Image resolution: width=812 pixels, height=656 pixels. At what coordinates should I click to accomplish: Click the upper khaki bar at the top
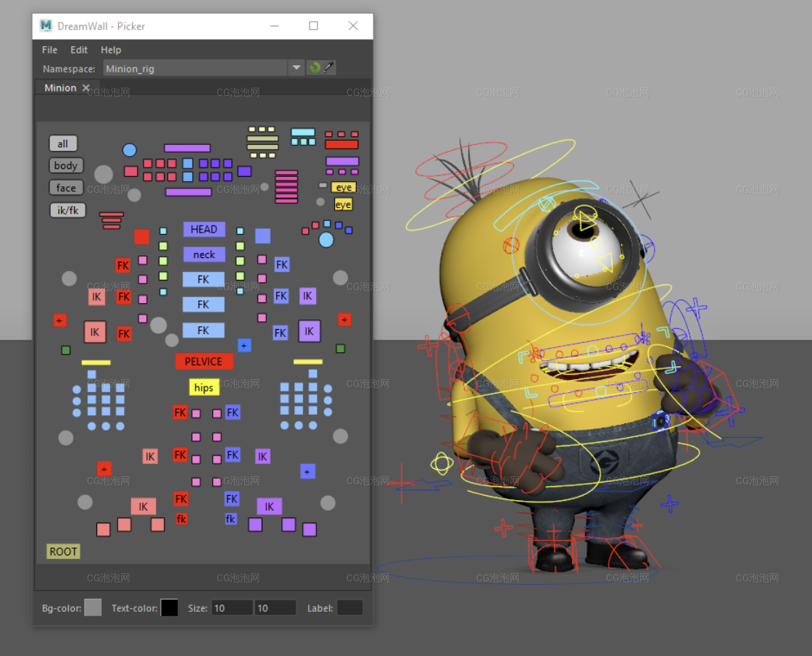tap(262, 138)
